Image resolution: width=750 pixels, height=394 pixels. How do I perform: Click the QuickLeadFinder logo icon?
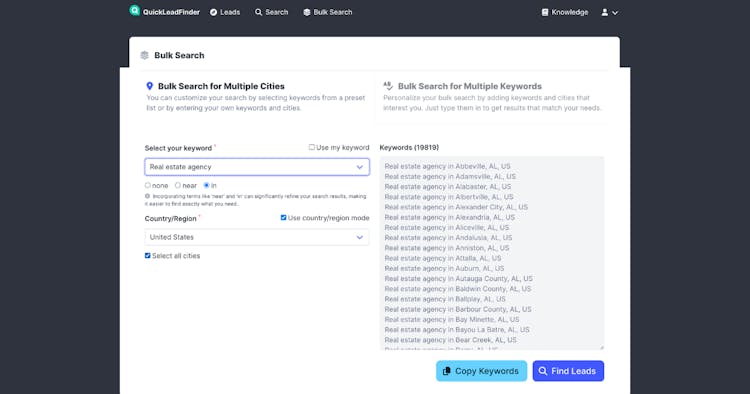pyautogui.click(x=134, y=11)
